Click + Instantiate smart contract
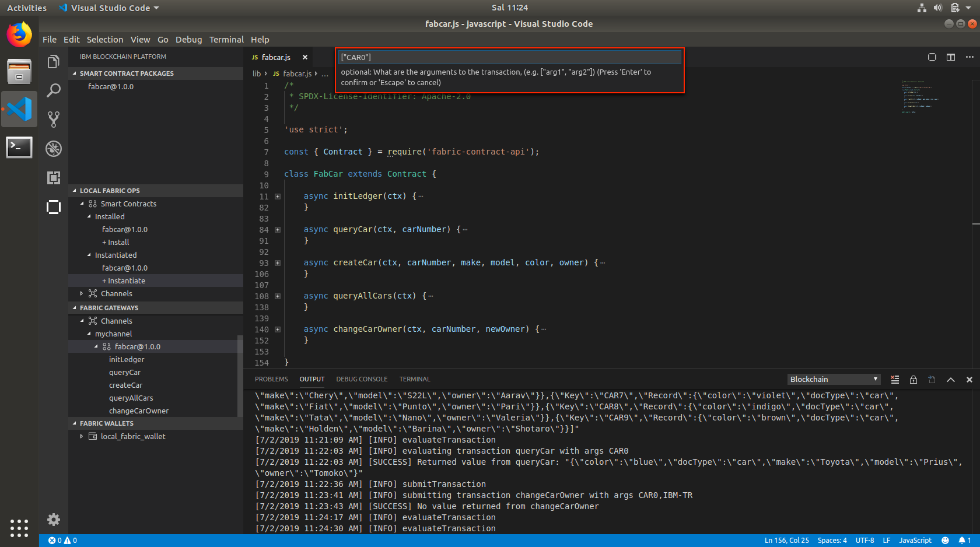 124,281
